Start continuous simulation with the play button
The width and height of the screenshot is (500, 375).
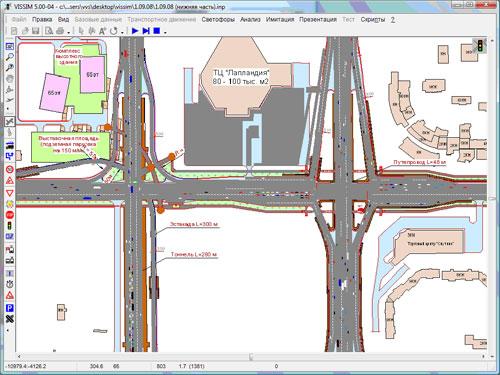[135, 31]
